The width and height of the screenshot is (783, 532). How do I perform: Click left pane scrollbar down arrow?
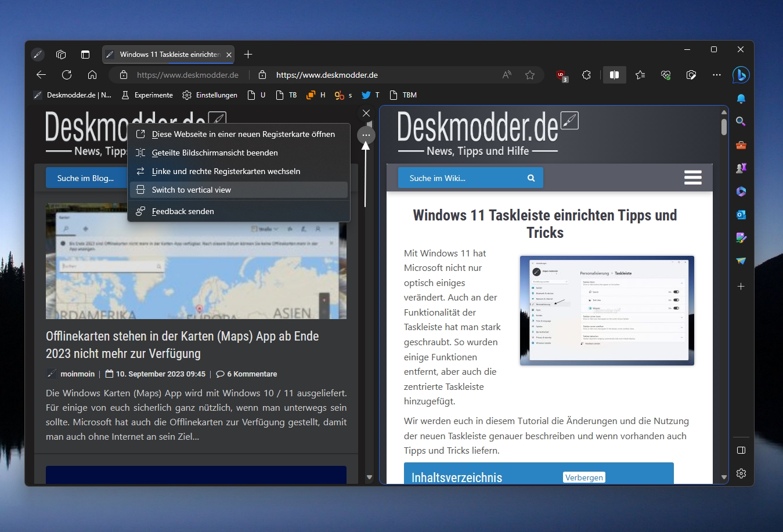[369, 477]
